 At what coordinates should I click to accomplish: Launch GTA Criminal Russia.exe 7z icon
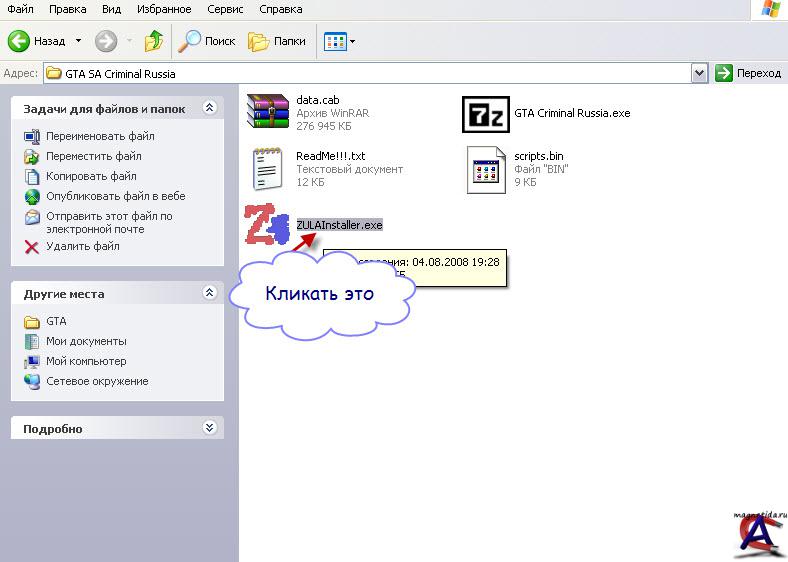(x=485, y=114)
